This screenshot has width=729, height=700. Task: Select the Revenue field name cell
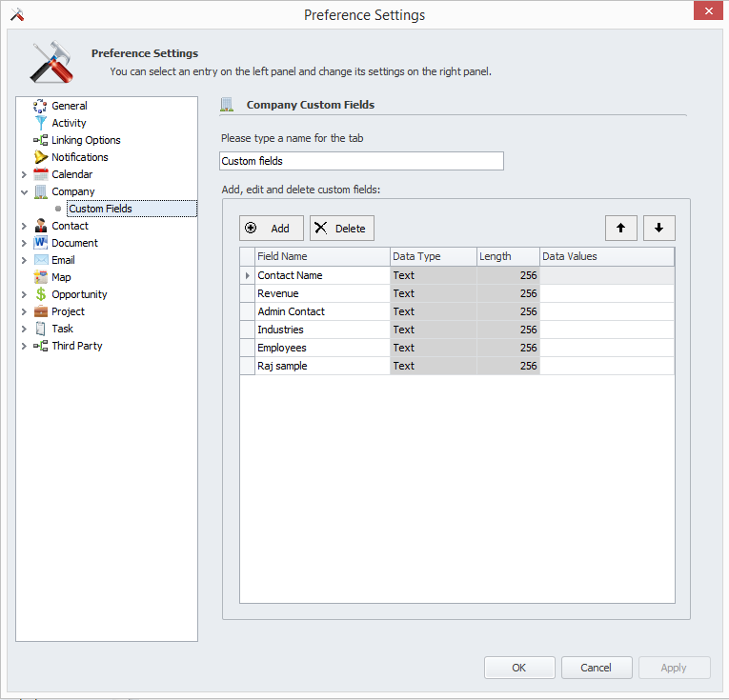click(x=321, y=293)
